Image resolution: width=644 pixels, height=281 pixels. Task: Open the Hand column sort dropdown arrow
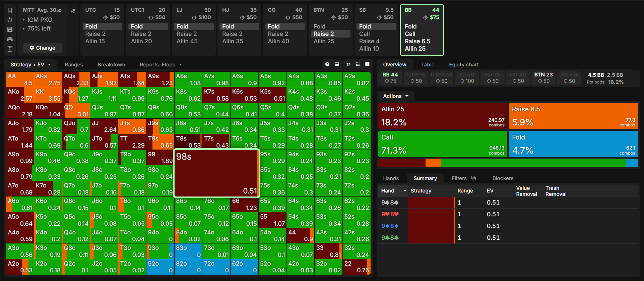pyautogui.click(x=405, y=191)
